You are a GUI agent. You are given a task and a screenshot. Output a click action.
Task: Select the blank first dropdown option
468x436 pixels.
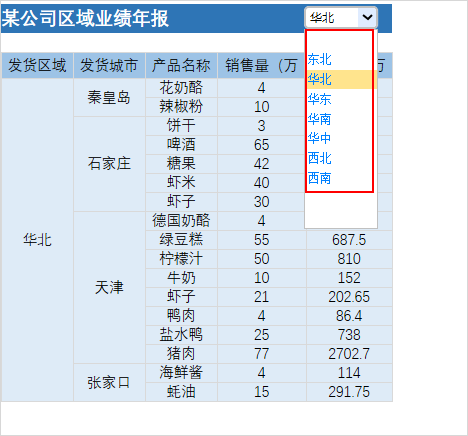click(x=341, y=40)
